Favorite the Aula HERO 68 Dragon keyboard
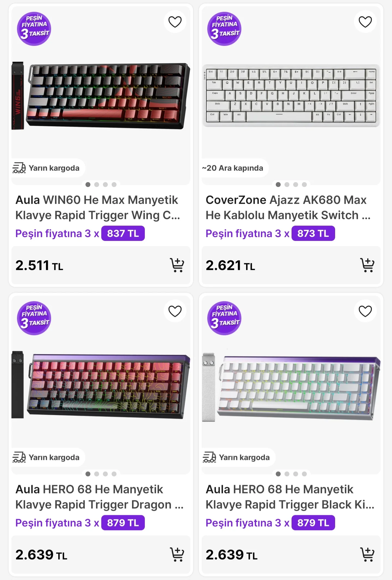 pos(175,311)
